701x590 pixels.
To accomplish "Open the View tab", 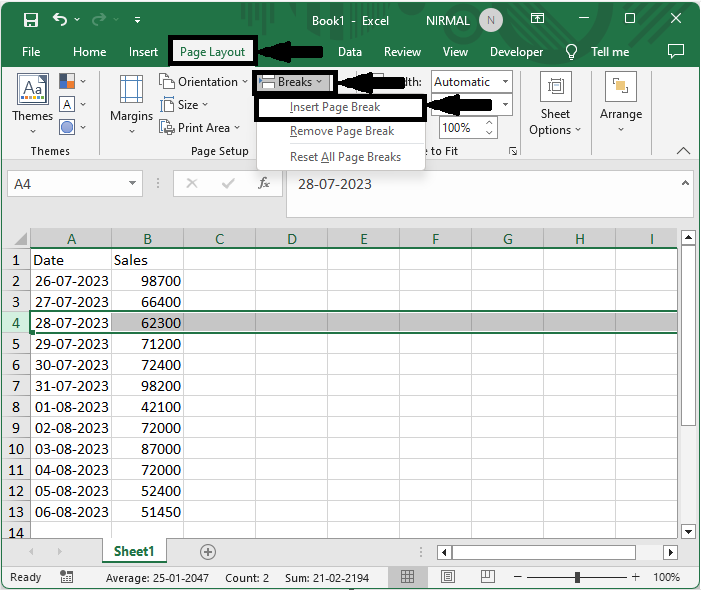I will pyautogui.click(x=455, y=52).
